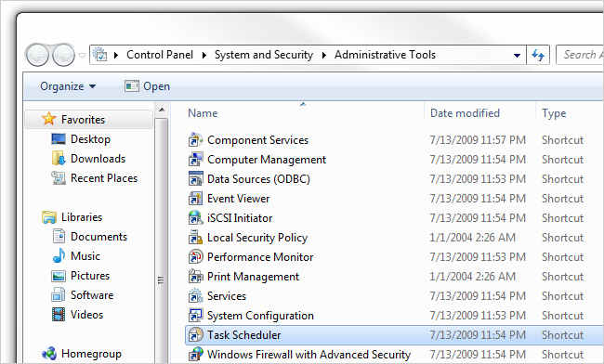Open Software library label

92,295
